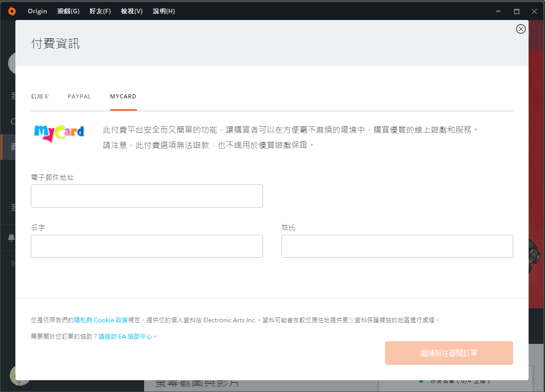The width and height of the screenshot is (545, 392).
Task: Close the Origin window
Action: 535,11
